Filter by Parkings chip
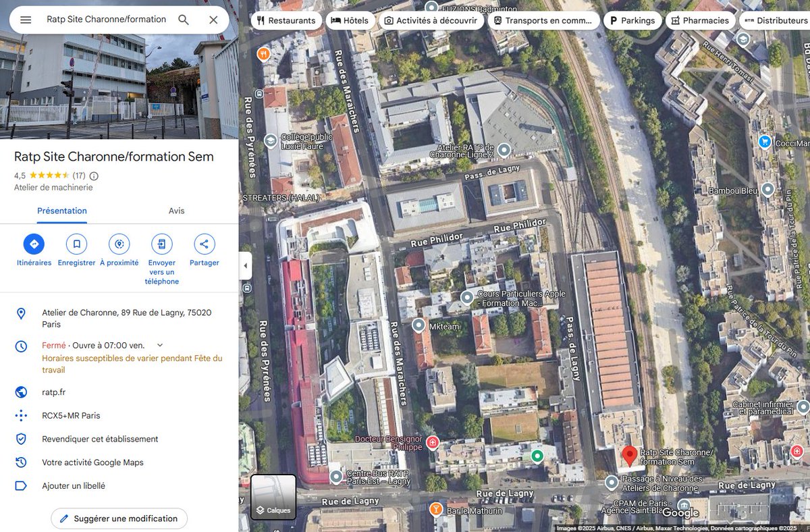810x532 pixels. (632, 20)
